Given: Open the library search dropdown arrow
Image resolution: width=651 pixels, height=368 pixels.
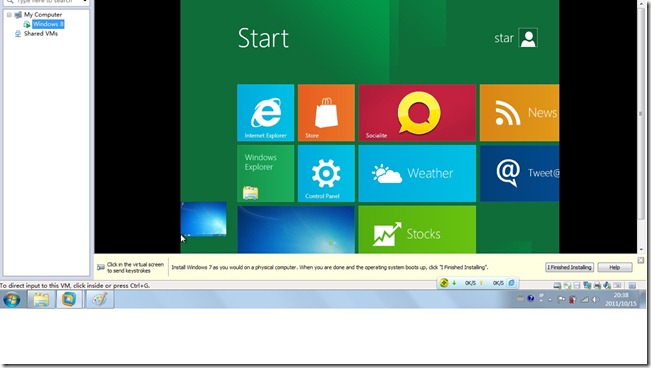Looking at the screenshot, I should [86, 1].
